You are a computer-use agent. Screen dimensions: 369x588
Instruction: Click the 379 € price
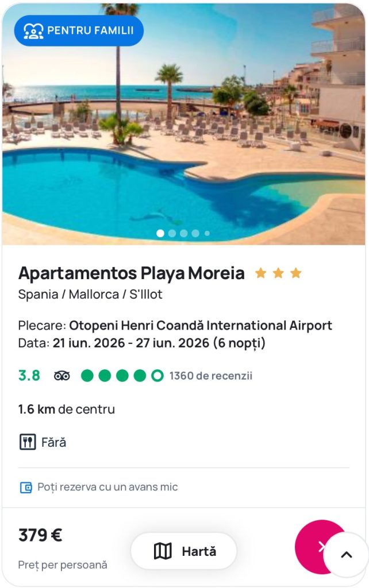tap(40, 535)
